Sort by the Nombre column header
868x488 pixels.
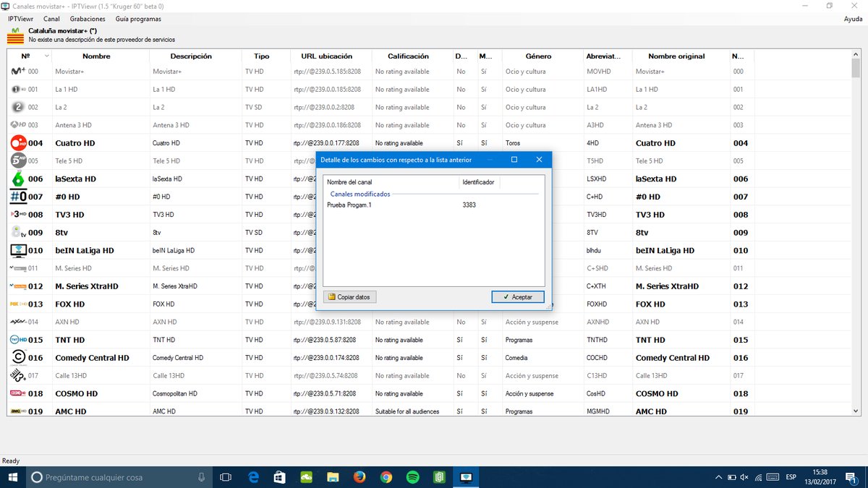97,56
